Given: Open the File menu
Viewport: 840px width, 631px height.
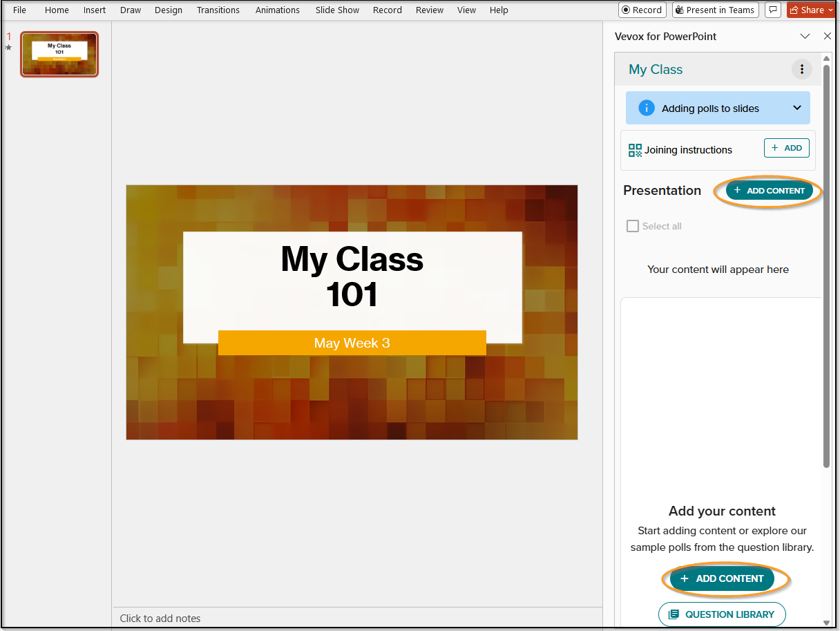Looking at the screenshot, I should point(19,10).
